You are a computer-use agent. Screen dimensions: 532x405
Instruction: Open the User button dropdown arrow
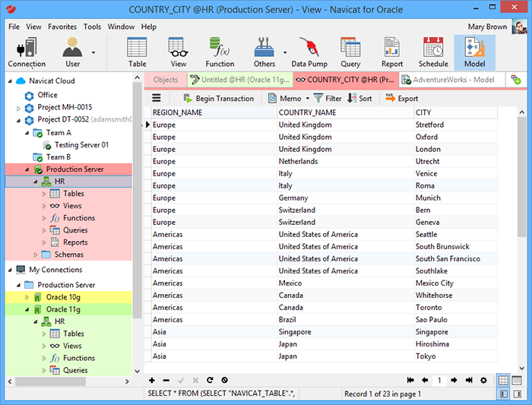coord(93,52)
